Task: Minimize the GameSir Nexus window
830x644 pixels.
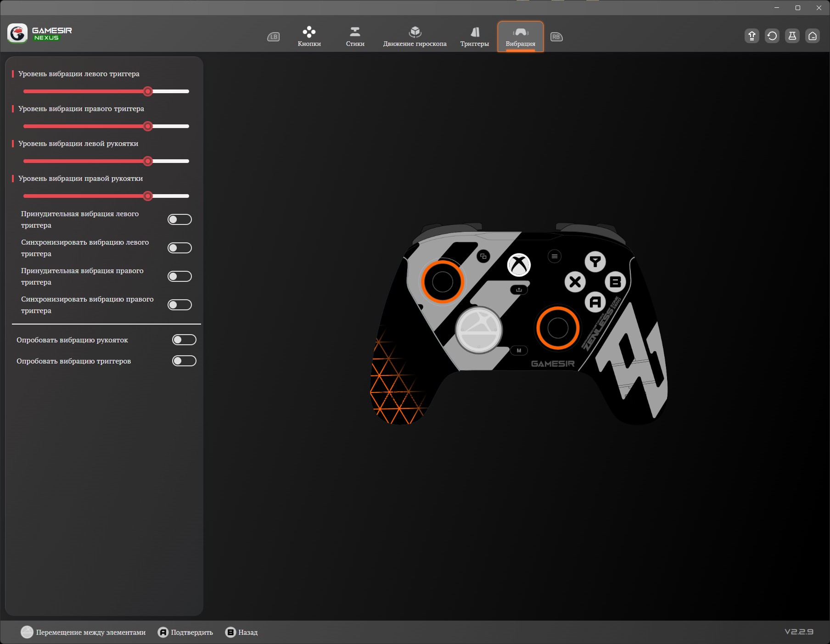Action: point(777,8)
